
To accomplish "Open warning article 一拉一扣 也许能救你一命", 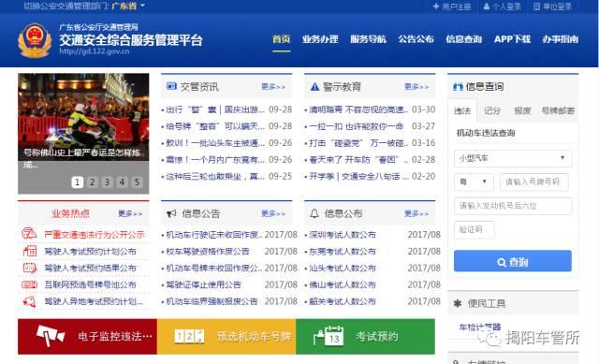I will 356,126.
